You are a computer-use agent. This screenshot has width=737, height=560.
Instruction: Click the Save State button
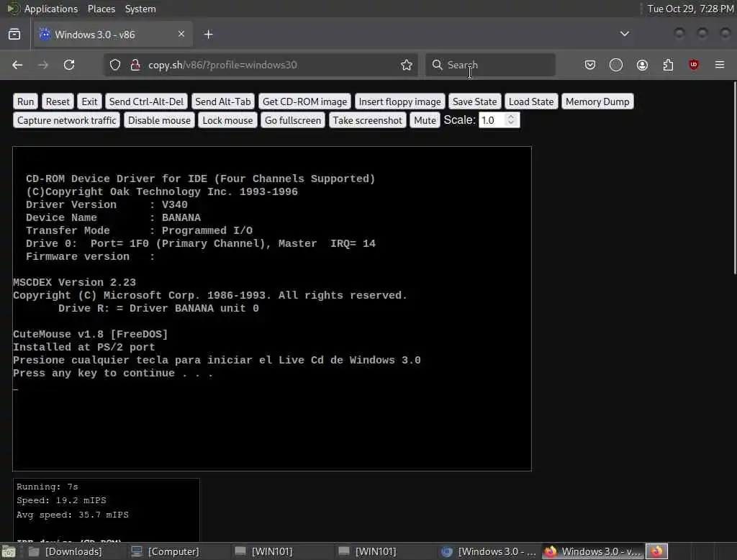[475, 101]
